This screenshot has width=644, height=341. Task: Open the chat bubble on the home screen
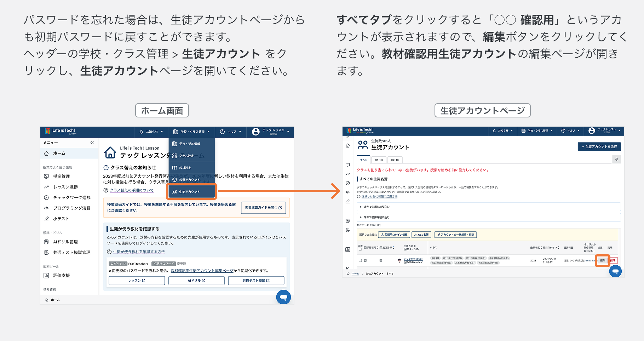coord(283,297)
